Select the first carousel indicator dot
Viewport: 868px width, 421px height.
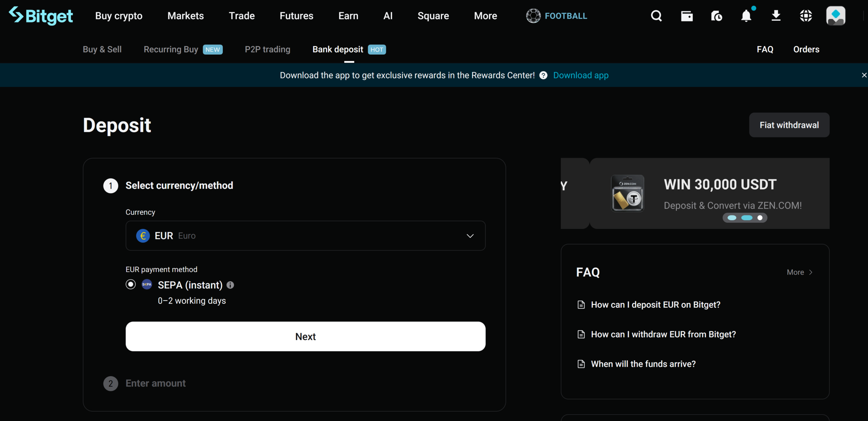click(732, 218)
